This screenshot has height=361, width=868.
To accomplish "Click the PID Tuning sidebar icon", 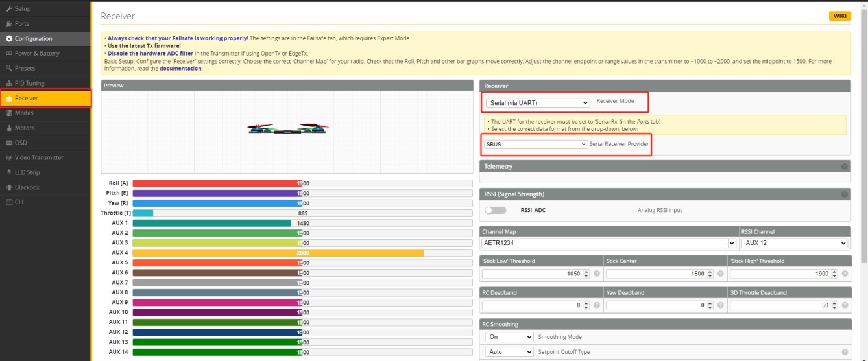I will pos(9,84).
